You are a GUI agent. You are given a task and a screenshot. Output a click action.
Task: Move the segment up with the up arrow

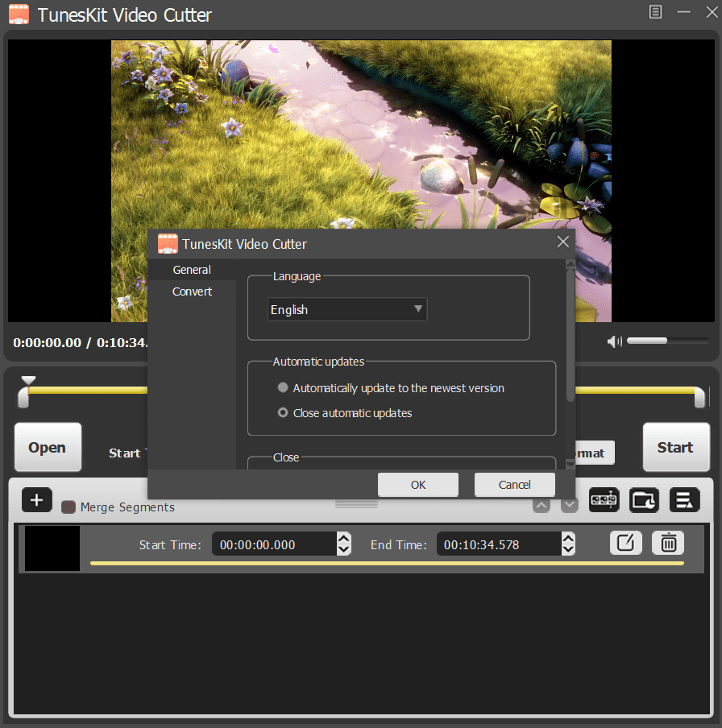click(541, 506)
